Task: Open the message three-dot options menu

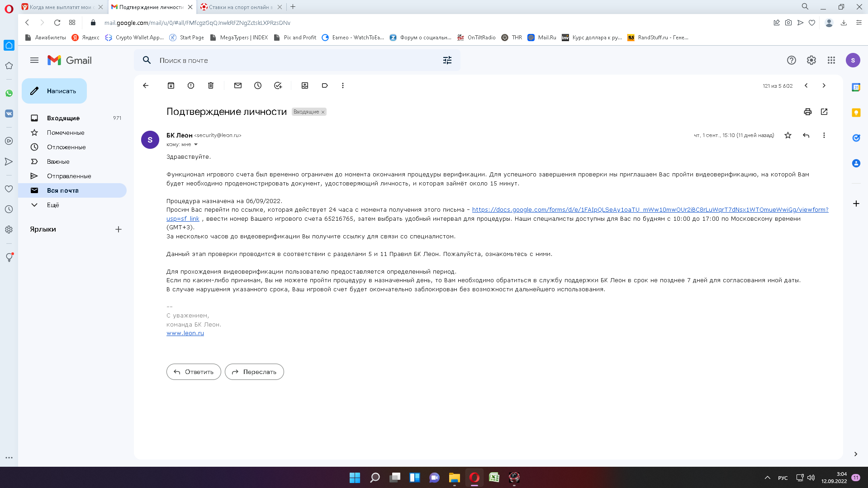Action: tap(824, 135)
